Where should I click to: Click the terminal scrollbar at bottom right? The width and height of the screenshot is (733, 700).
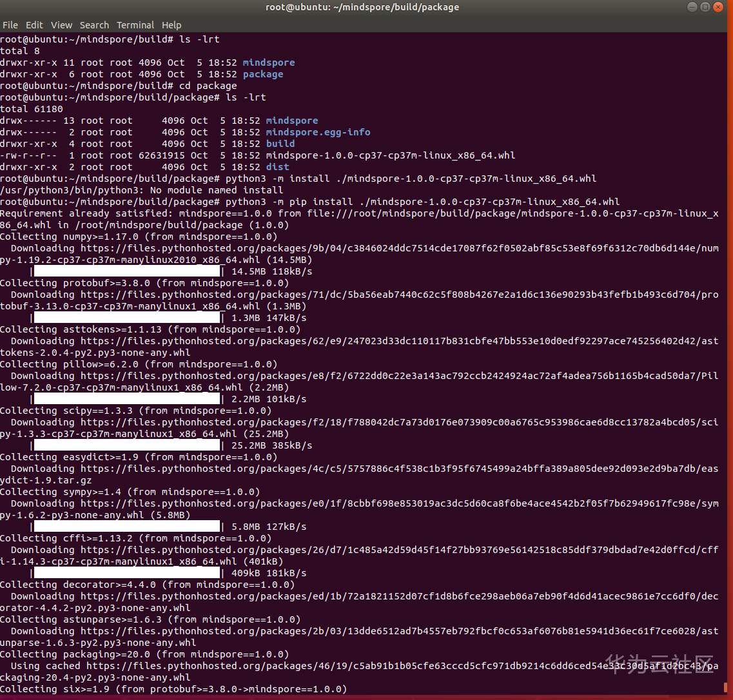click(x=725, y=688)
